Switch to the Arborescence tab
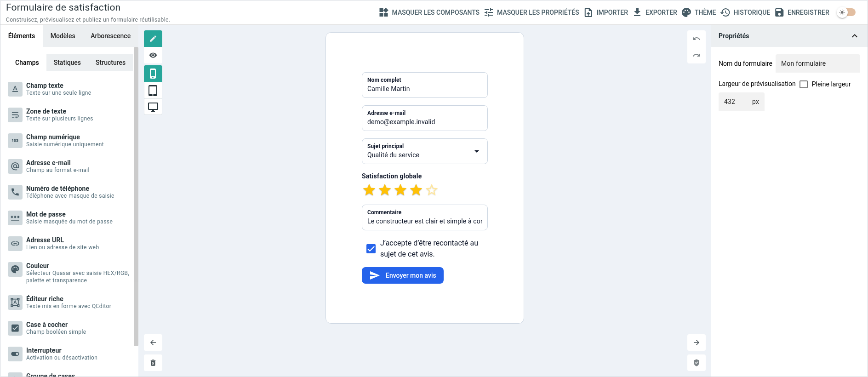 pyautogui.click(x=111, y=36)
